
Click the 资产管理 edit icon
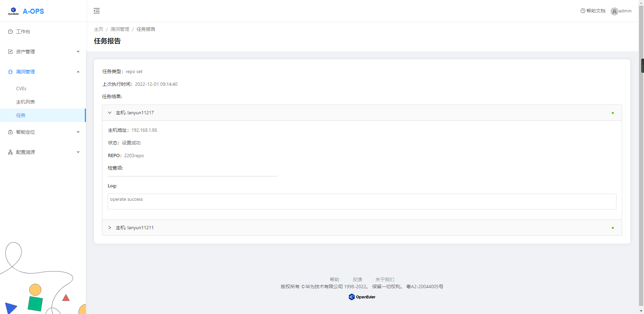(10, 52)
